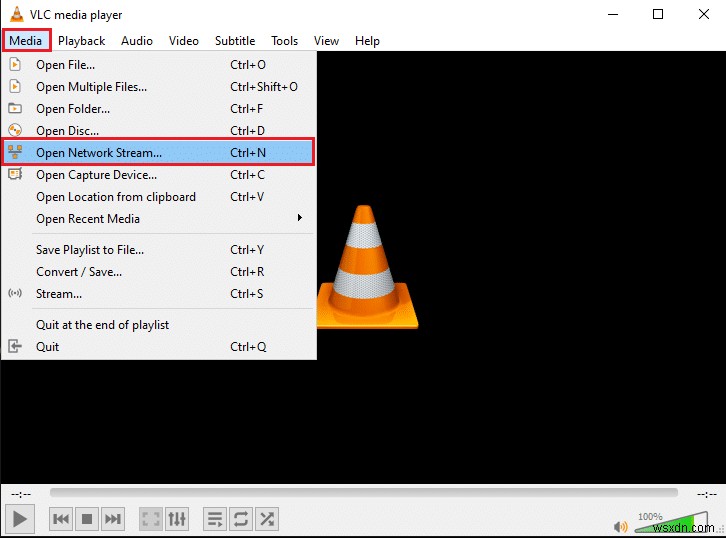The height and width of the screenshot is (538, 726).
Task: Toggle loop repeat mode
Action: pos(241,519)
